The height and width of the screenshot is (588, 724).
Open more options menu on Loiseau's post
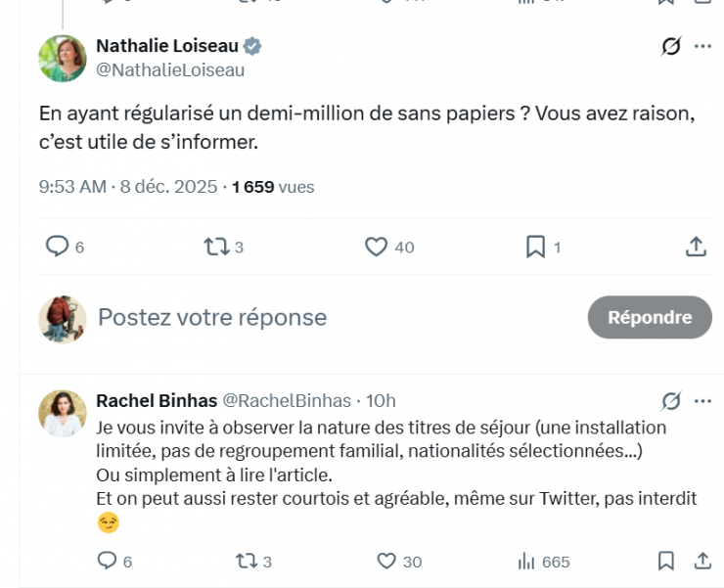pos(702,46)
